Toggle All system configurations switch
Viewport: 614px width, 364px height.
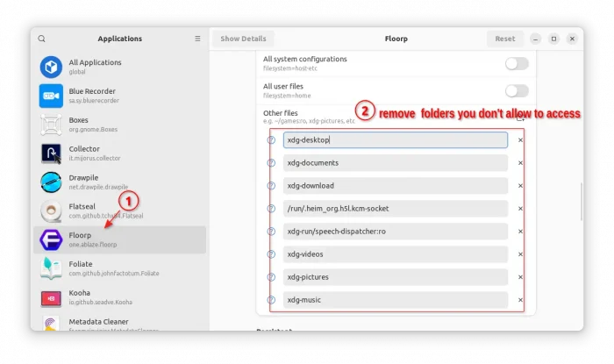point(517,63)
